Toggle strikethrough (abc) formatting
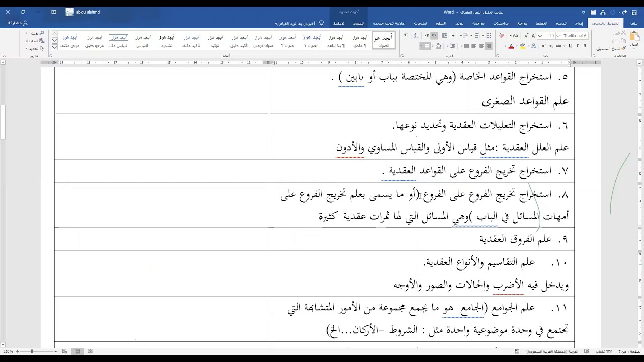 (558, 46)
